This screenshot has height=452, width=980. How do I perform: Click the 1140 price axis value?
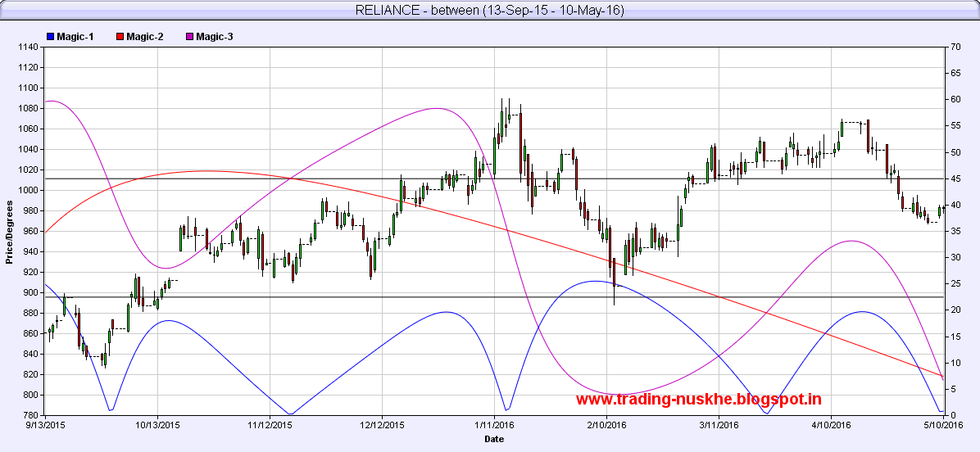coord(29,47)
